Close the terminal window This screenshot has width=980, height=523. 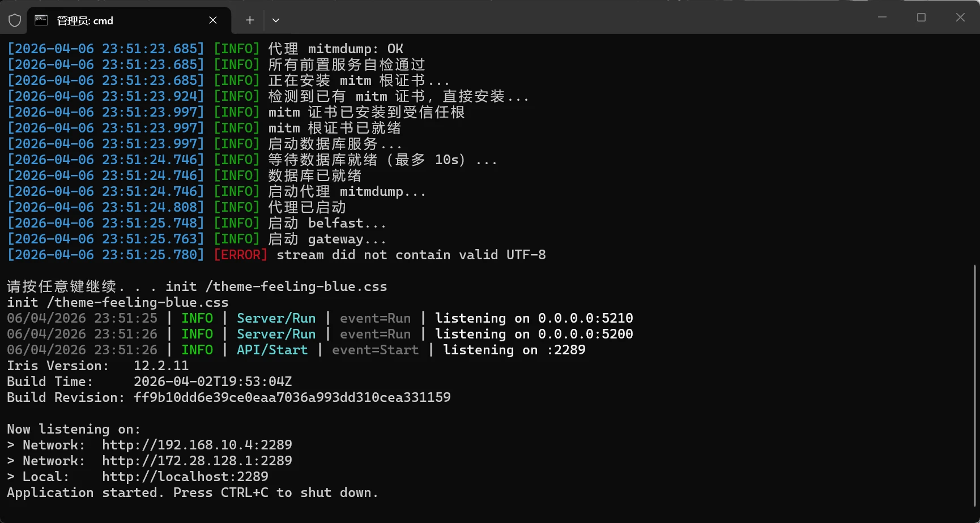pos(960,18)
